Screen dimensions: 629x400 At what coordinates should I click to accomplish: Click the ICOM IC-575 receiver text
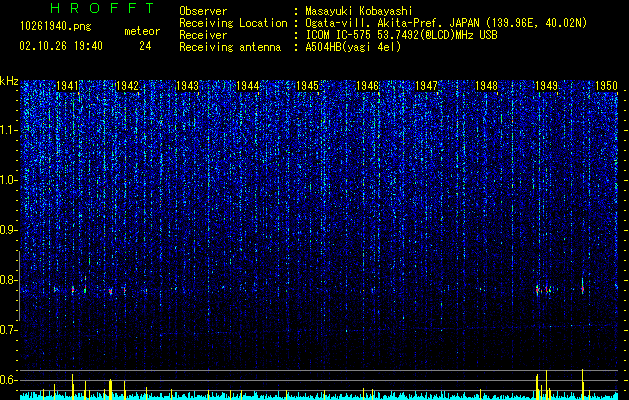tap(401, 35)
